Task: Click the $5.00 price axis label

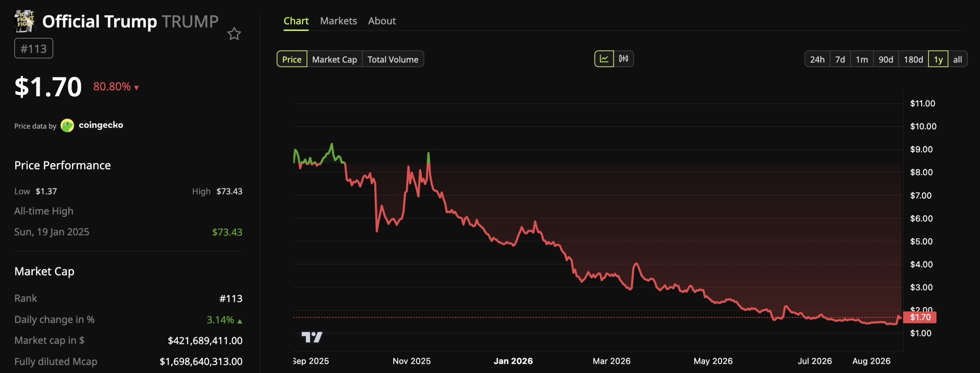Action: pos(921,241)
